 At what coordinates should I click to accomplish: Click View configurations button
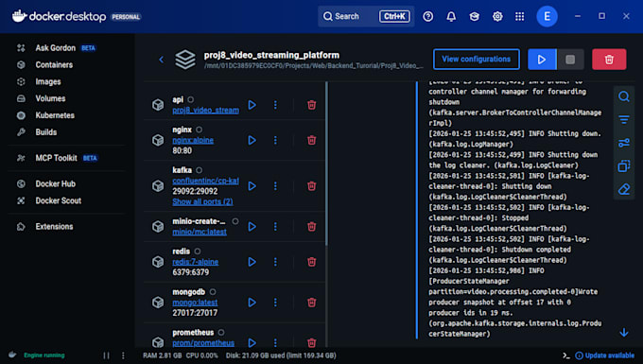tap(476, 59)
